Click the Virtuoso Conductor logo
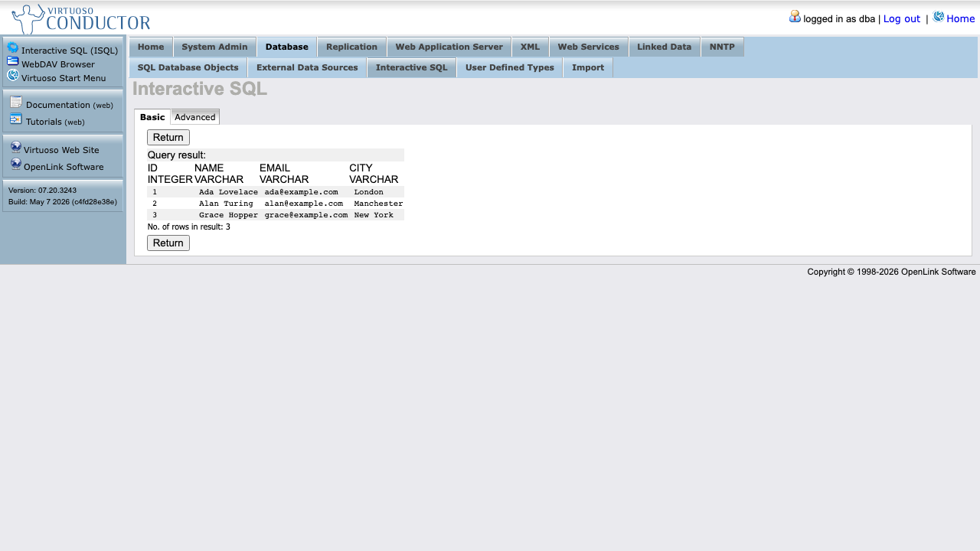The width and height of the screenshot is (980, 551). 81,19
